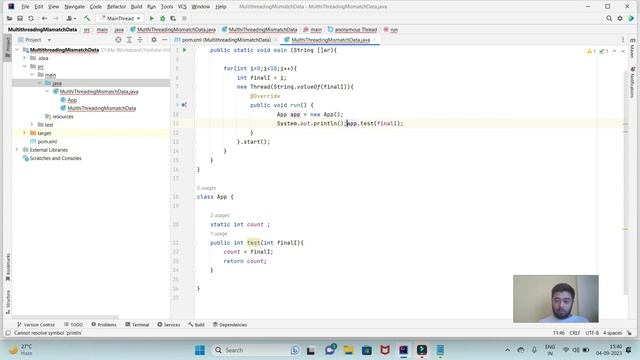
Task: Open the Build menu
Action: (136, 7)
